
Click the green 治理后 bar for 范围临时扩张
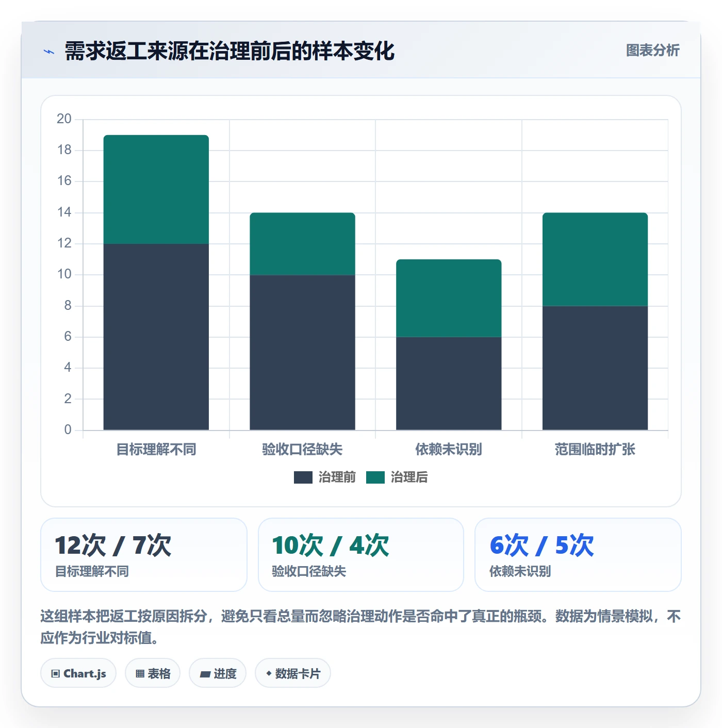(x=595, y=259)
